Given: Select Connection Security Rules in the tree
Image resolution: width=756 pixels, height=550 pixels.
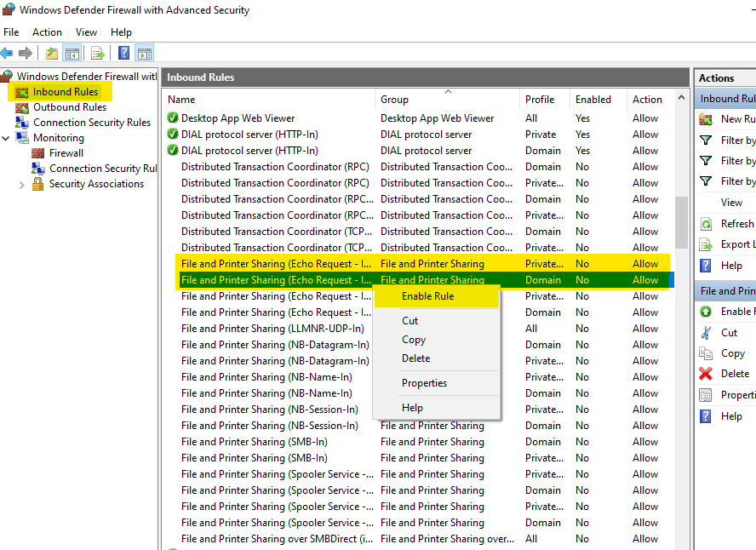Looking at the screenshot, I should 92,123.
